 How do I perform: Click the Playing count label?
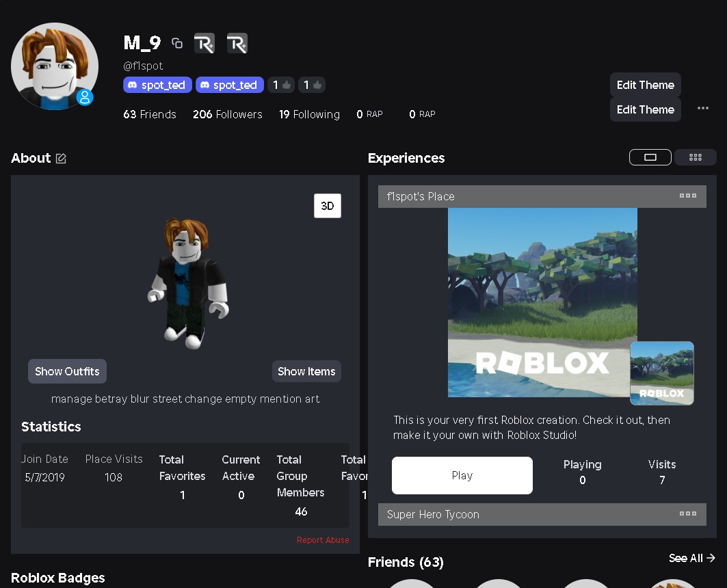pos(582,464)
